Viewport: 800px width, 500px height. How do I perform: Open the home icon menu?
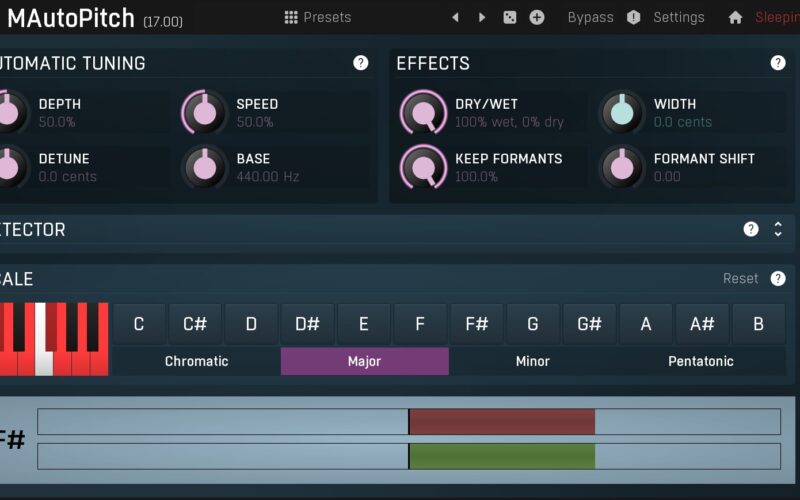click(735, 17)
